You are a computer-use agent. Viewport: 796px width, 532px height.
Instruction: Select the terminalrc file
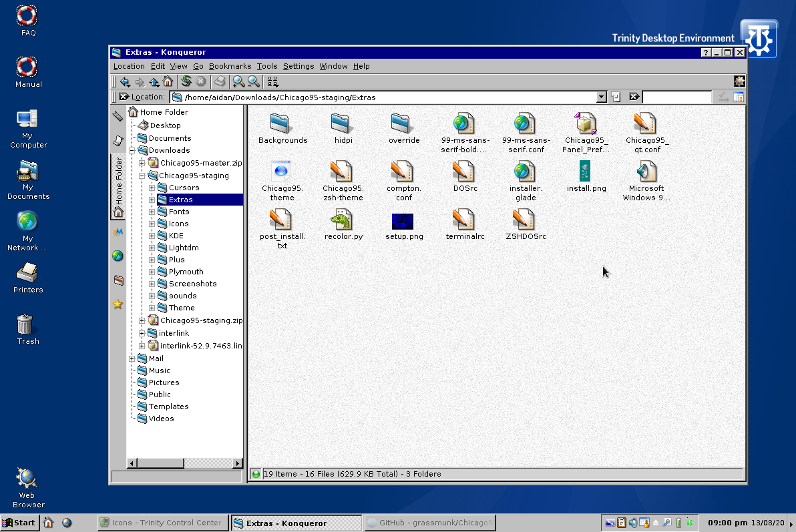pyautogui.click(x=465, y=224)
